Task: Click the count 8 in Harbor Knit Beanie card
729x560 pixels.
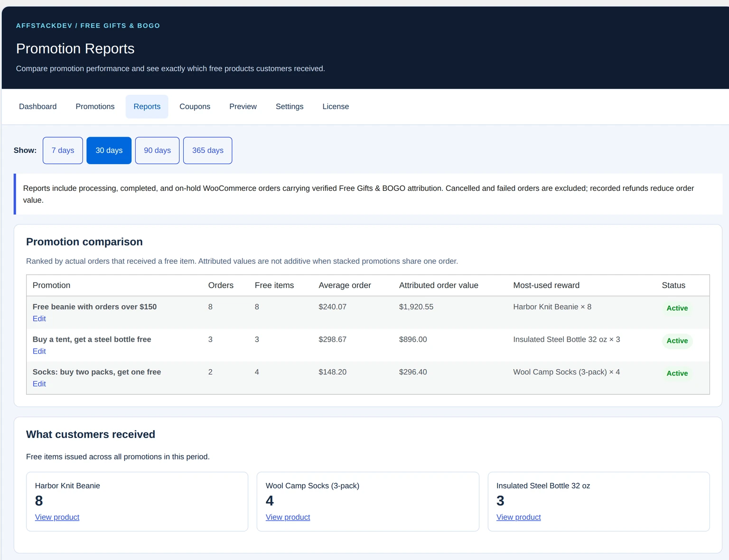Action: tap(39, 501)
